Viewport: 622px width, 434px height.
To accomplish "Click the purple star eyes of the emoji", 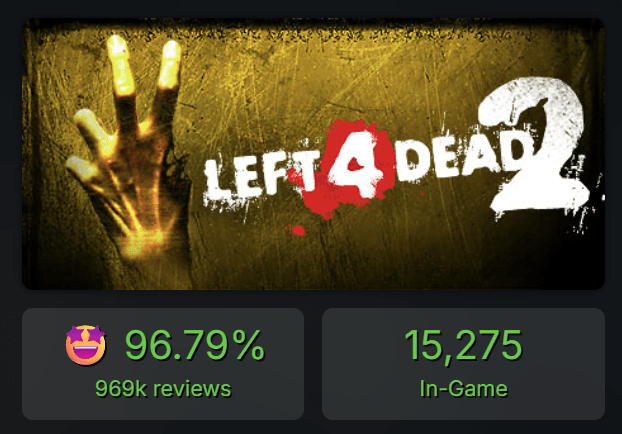I will (x=86, y=335).
